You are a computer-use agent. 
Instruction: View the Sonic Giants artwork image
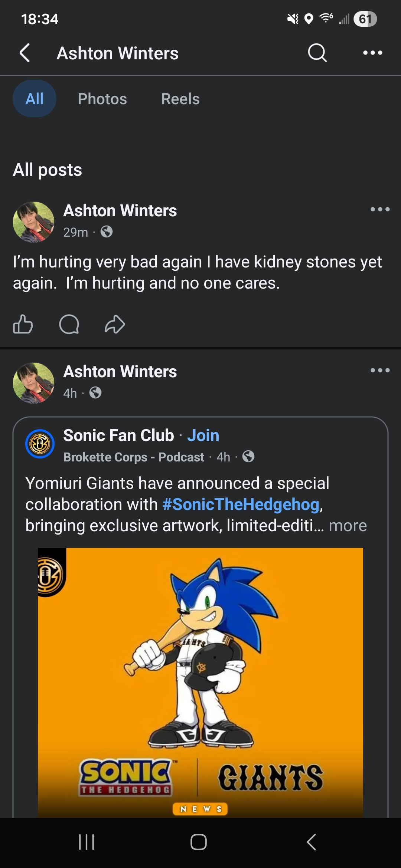pyautogui.click(x=200, y=683)
